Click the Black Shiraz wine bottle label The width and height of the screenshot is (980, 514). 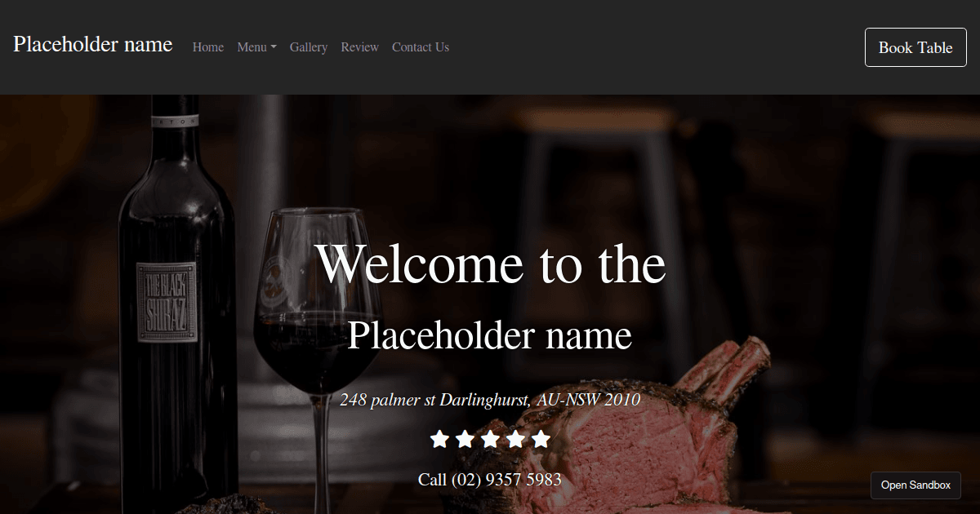click(x=166, y=303)
